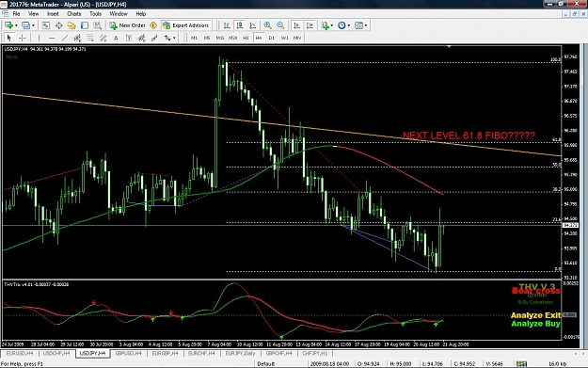The image size is (588, 368).
Task: Launch MetaEditor yellow diamond icon
Action: coord(153,25)
